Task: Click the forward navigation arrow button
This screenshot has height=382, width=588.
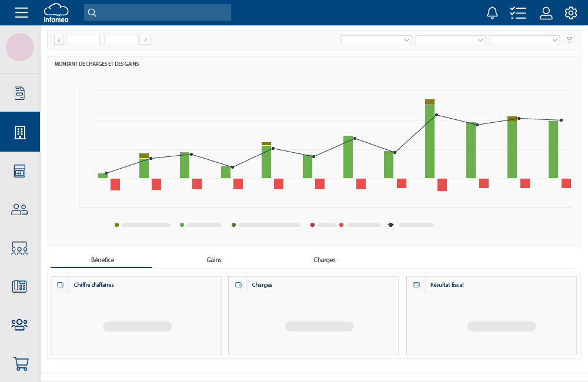Action: tap(145, 39)
